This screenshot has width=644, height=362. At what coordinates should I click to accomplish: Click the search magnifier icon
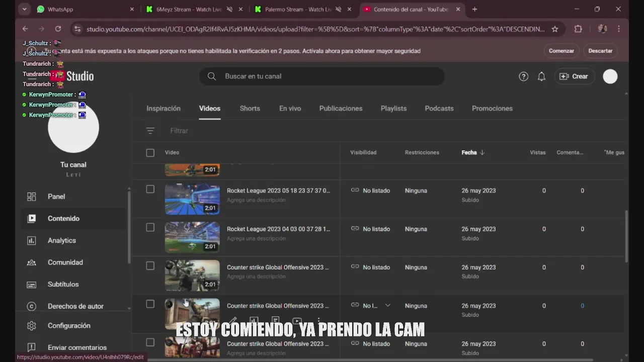point(212,76)
